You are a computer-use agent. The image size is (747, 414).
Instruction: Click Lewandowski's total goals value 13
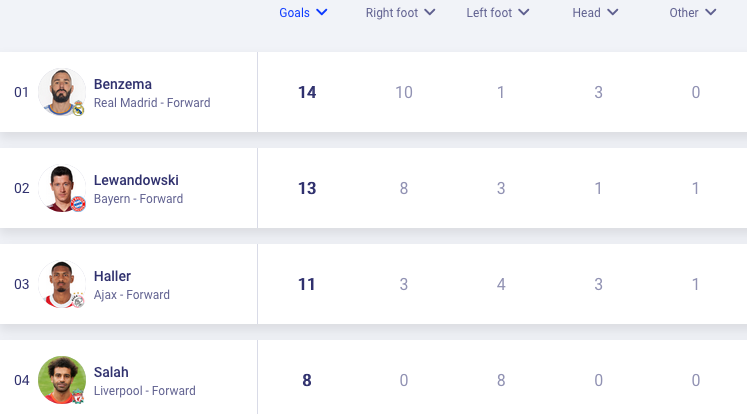pyautogui.click(x=307, y=188)
